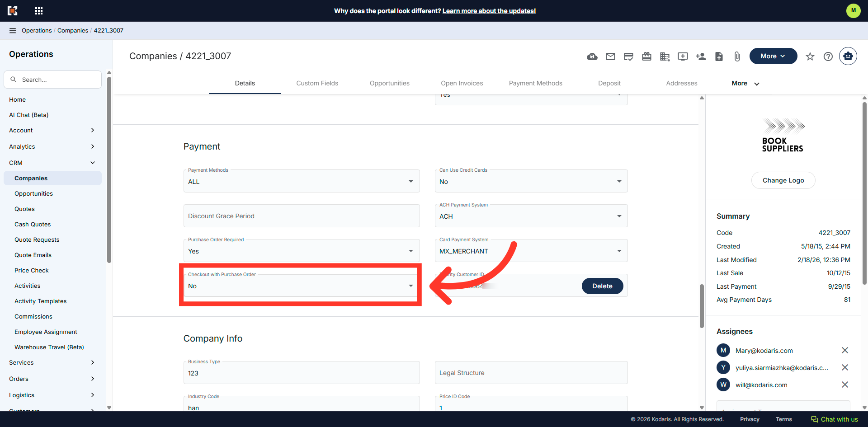The width and height of the screenshot is (868, 427).
Task: Open the Purchase Order Required dropdown
Action: (x=302, y=251)
